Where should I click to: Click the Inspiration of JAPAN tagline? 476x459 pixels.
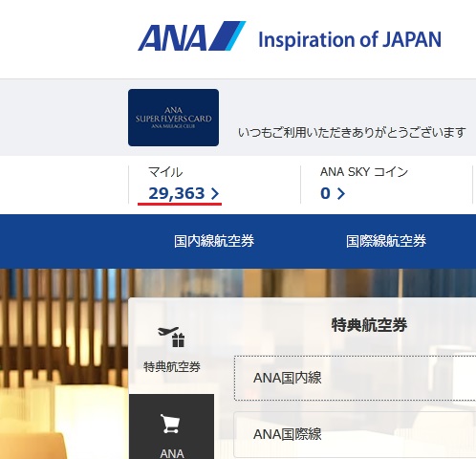pos(350,40)
